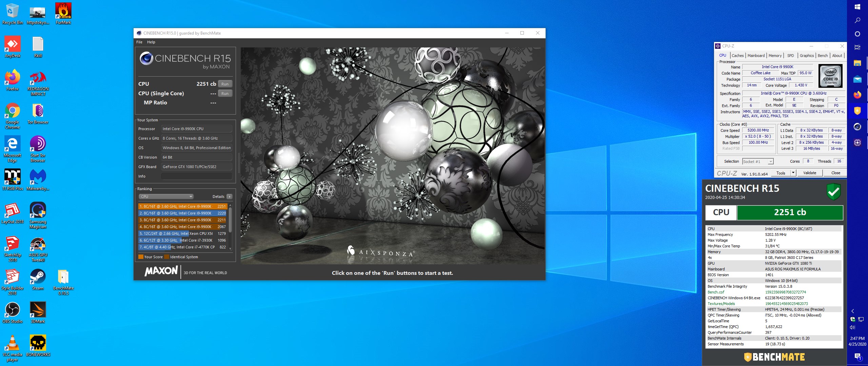
Task: Open the CPU ranking type dropdown in Cinebench
Action: coord(166,197)
